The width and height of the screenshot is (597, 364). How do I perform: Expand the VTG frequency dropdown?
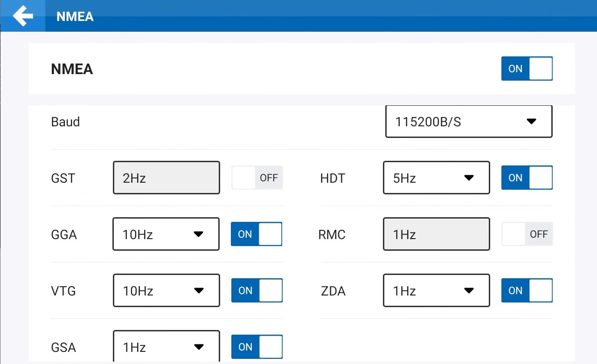166,290
